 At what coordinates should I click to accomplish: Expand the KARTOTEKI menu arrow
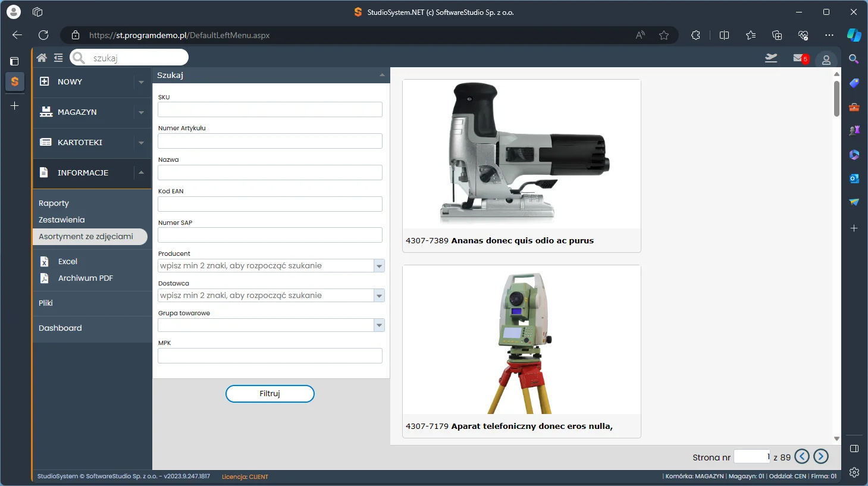[141, 143]
